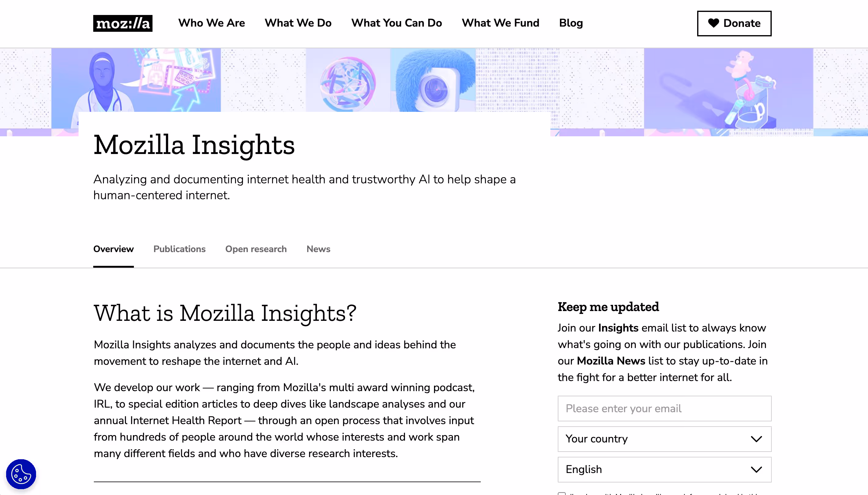The image size is (868, 495).
Task: Click the email address input field
Action: click(x=664, y=408)
